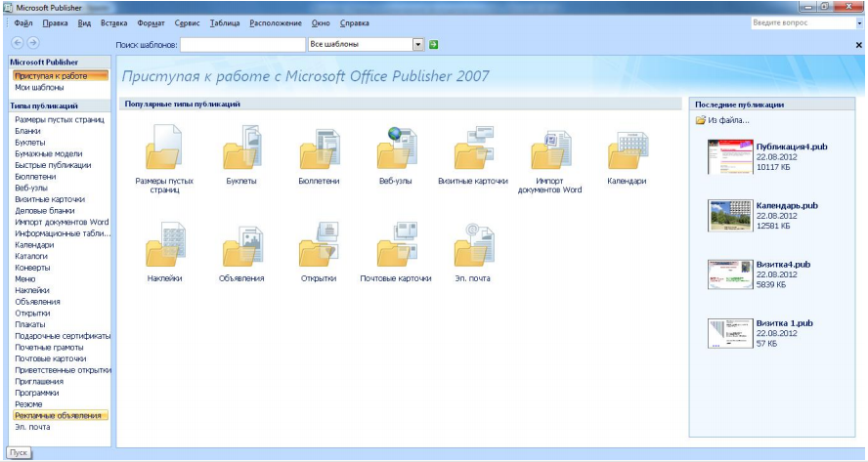This screenshot has height=462, width=868.
Task: Open Публикация4.pub thumbnail
Action: (x=731, y=156)
